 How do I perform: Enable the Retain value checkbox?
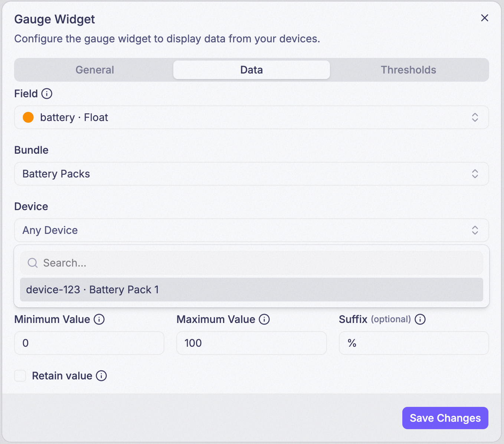click(x=20, y=376)
